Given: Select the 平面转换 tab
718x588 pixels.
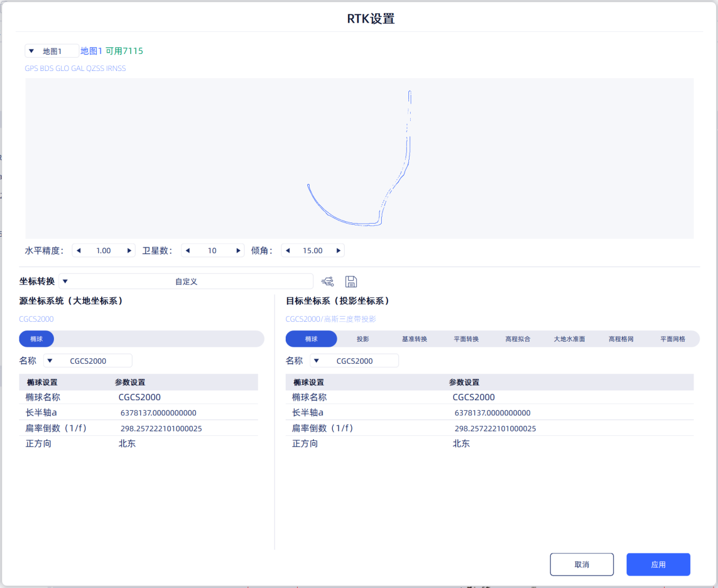Looking at the screenshot, I should [x=466, y=339].
